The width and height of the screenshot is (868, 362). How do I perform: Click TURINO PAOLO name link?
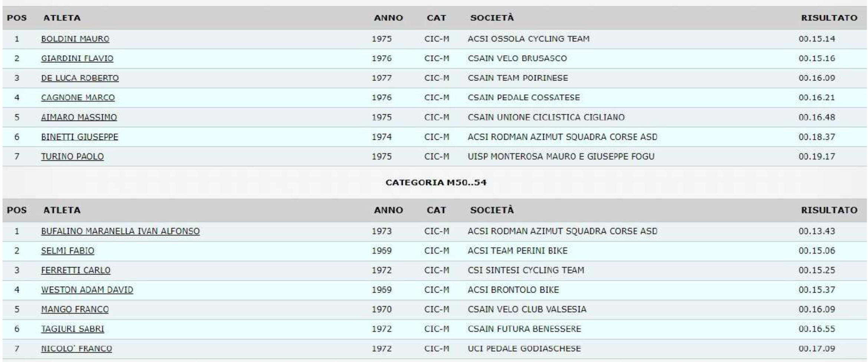click(72, 157)
